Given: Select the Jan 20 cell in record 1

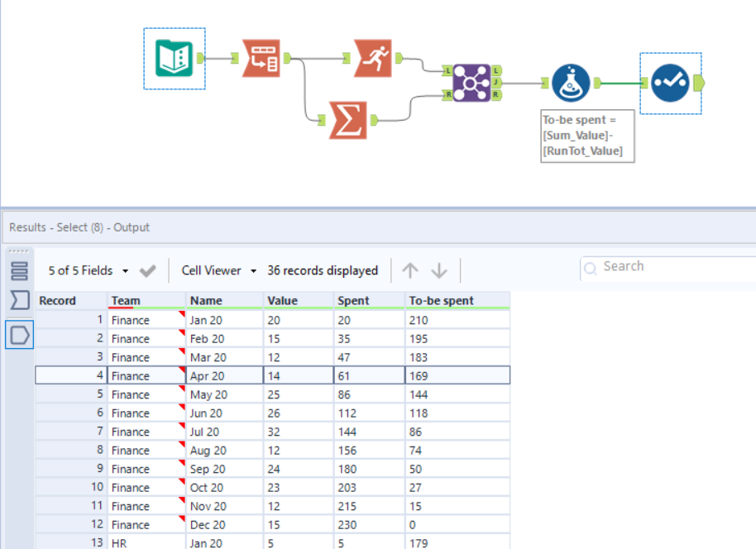Looking at the screenshot, I should [x=225, y=320].
